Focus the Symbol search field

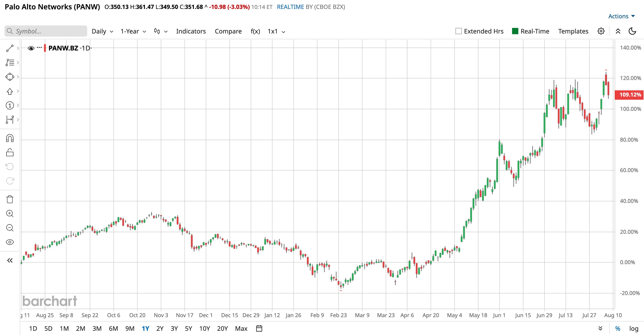[46, 31]
